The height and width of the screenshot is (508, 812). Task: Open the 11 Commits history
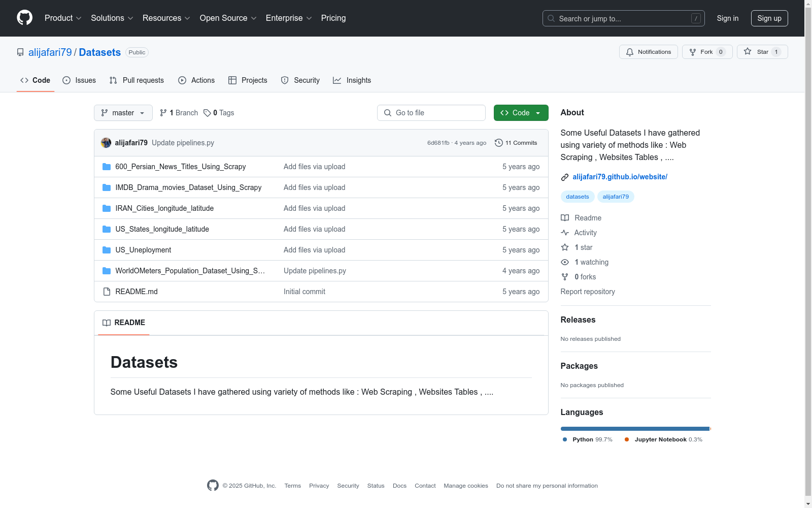(x=516, y=143)
